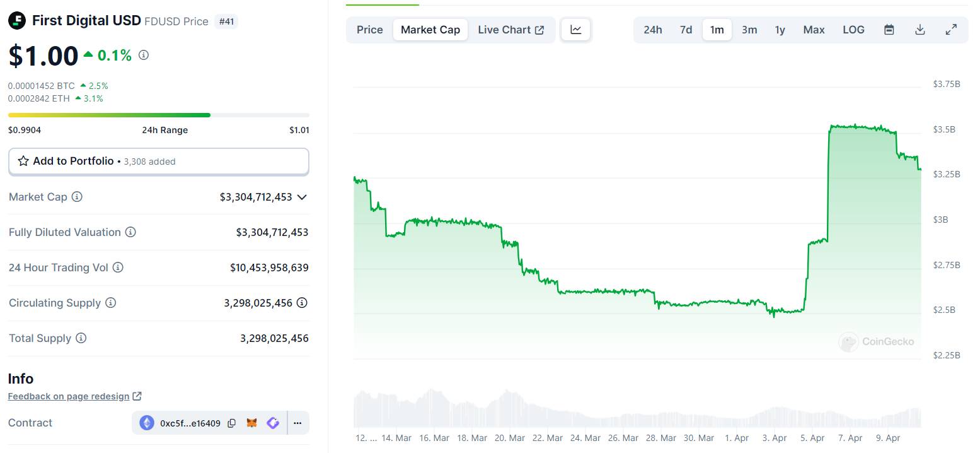Click the $3B axis label
This screenshot has height=453, width=980.
pos(941,220)
